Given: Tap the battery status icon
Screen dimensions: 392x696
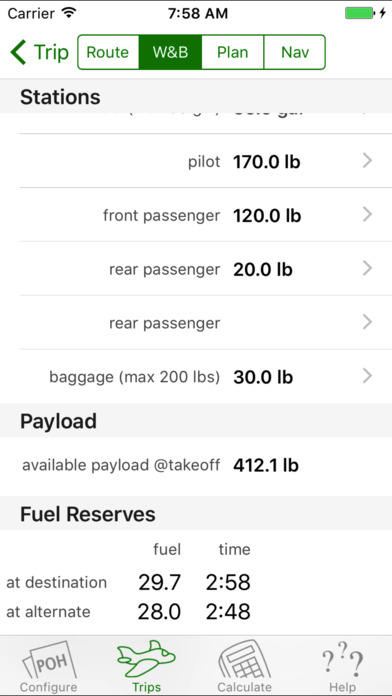Looking at the screenshot, I should tap(361, 13).
